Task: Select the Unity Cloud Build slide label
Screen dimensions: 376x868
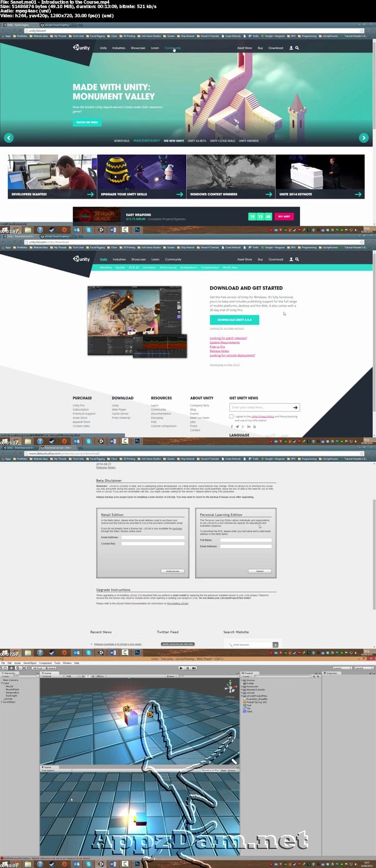Action: pyautogui.click(x=222, y=141)
